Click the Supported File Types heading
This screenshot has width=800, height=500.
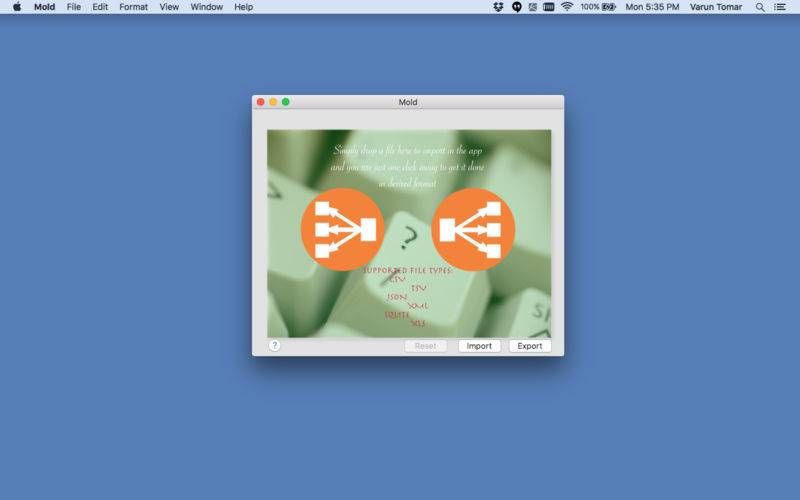(x=408, y=270)
